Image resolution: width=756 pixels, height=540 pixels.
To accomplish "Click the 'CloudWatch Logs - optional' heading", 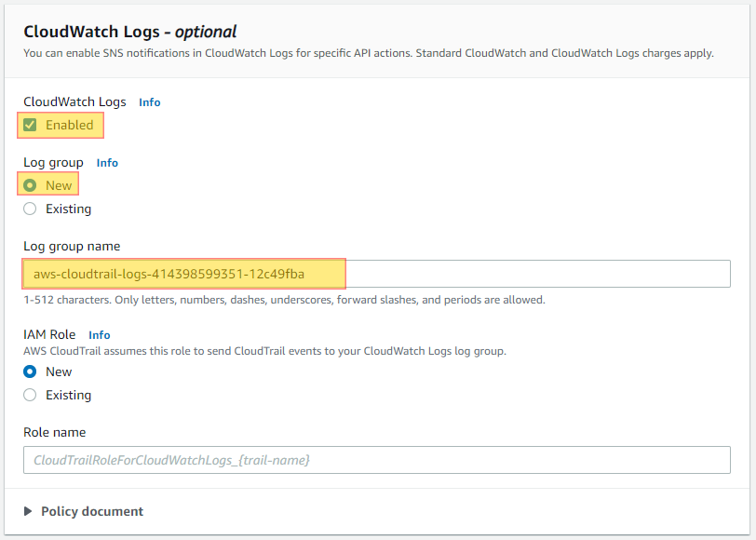I will 130,32.
